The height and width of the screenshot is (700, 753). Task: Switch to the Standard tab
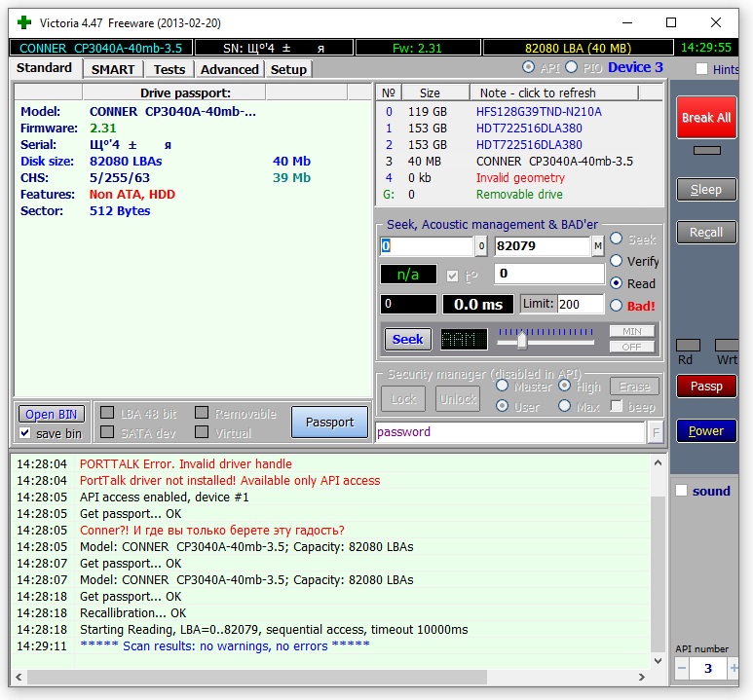tap(44, 68)
